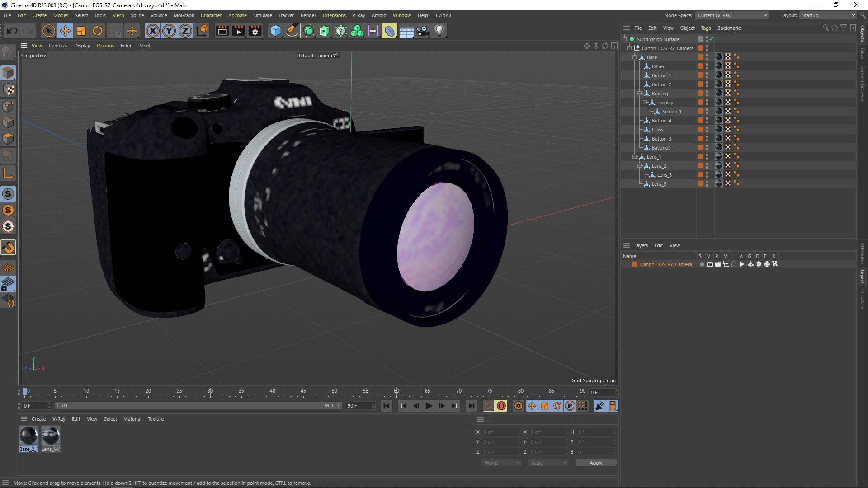Select the Glass object

657,130
